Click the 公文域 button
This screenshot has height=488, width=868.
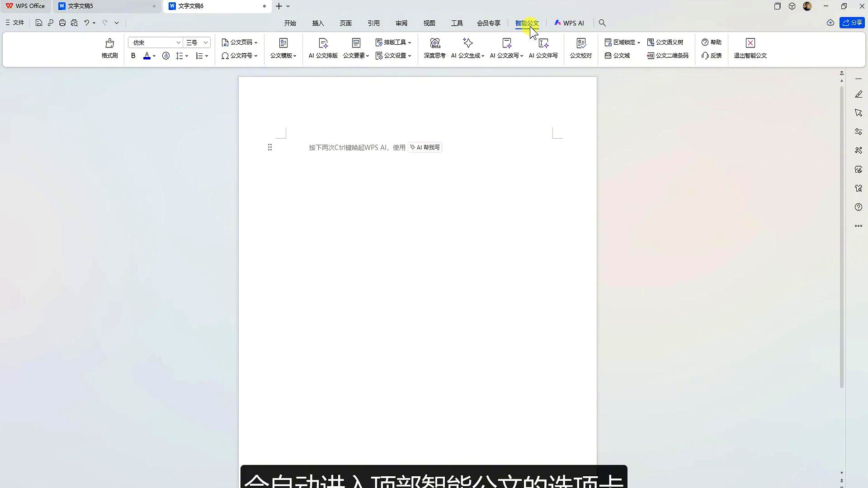[617, 56]
